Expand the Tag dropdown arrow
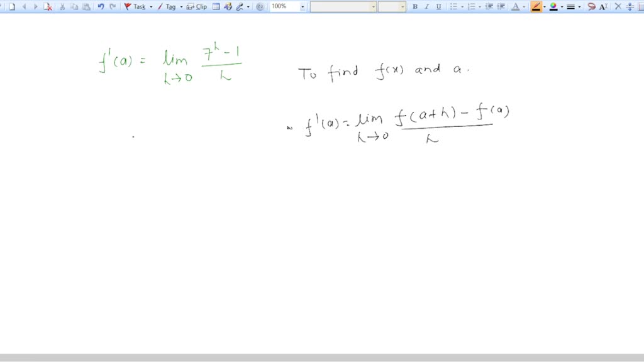This screenshot has width=644, height=362. click(x=180, y=6)
